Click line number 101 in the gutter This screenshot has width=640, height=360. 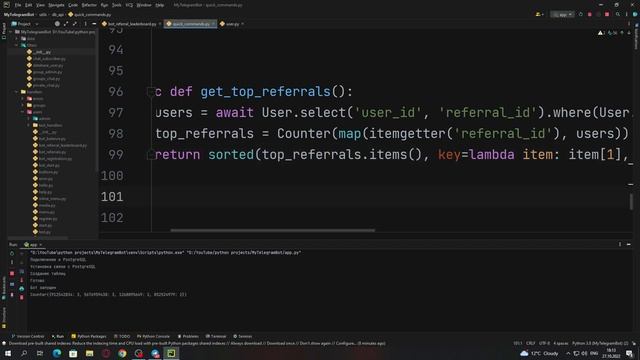tap(112, 197)
